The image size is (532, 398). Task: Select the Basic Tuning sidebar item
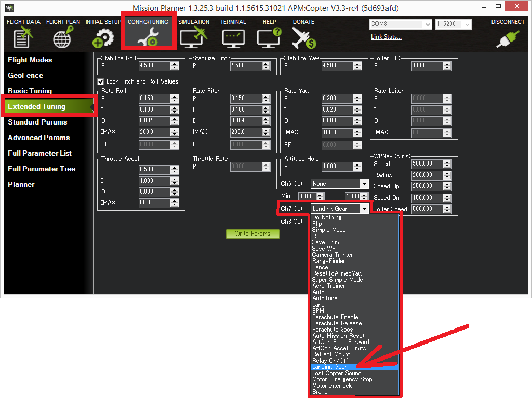tap(30, 91)
